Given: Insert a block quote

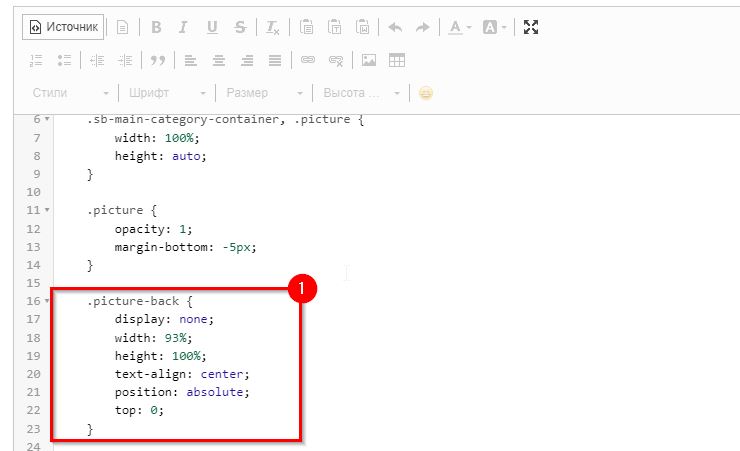Looking at the screenshot, I should tap(157, 60).
